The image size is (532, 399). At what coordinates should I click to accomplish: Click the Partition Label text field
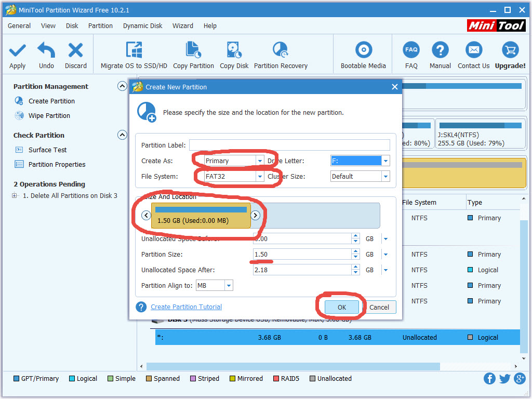(x=289, y=145)
